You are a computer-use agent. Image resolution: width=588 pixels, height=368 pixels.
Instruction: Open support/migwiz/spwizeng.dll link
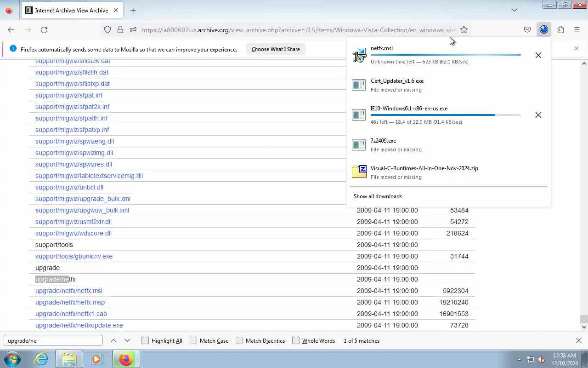(x=74, y=141)
